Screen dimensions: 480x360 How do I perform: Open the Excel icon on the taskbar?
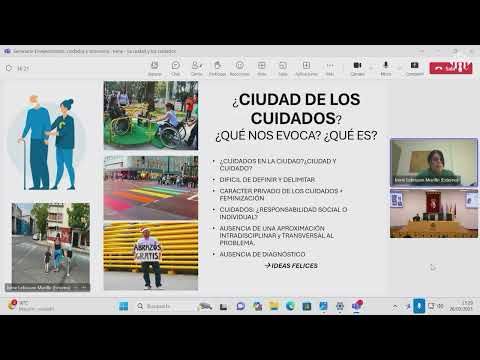pos(307,306)
